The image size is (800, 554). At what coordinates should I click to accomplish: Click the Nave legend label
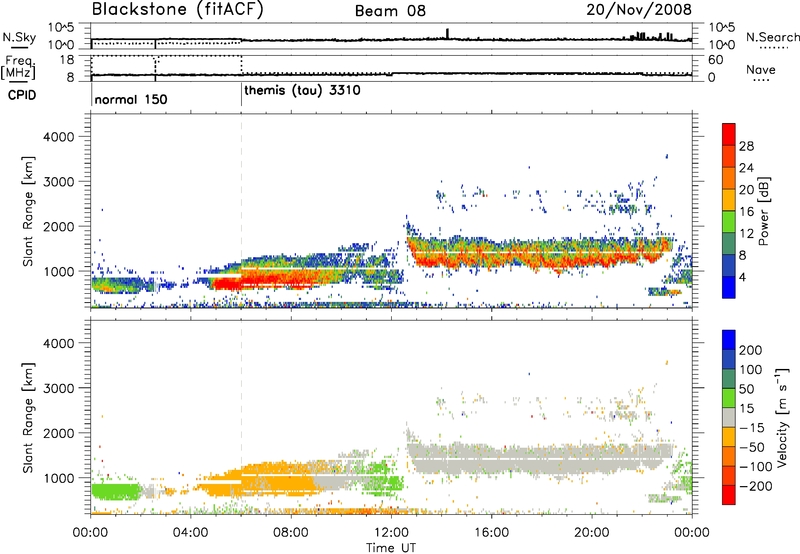pyautogui.click(x=761, y=70)
